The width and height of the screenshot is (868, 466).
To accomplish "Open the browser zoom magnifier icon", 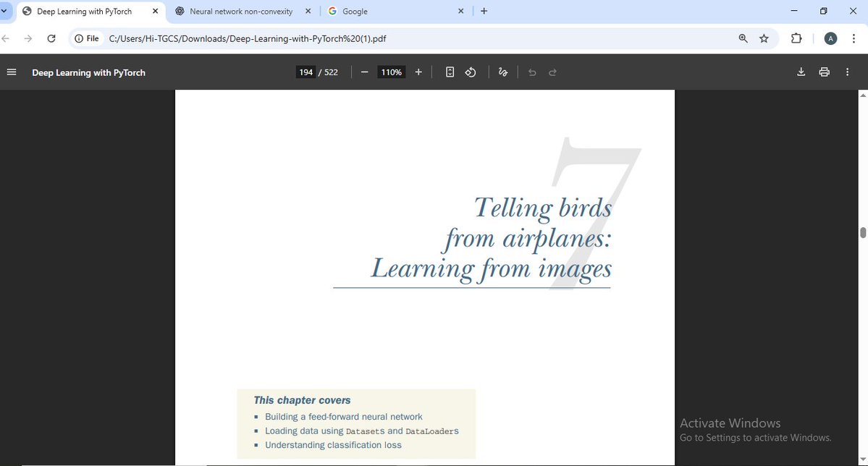I will (x=743, y=38).
